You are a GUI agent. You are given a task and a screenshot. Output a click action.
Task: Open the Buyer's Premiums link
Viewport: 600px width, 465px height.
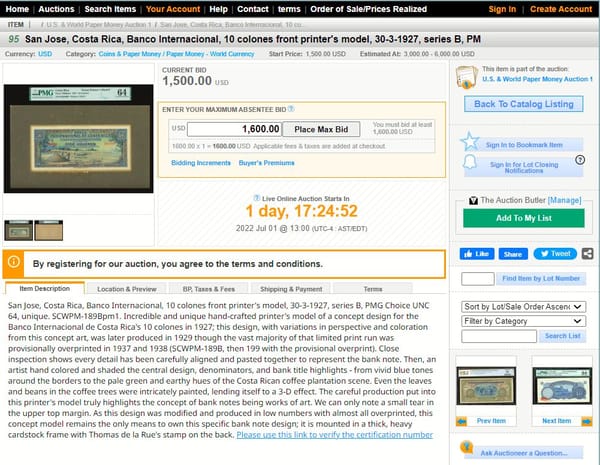[267, 163]
